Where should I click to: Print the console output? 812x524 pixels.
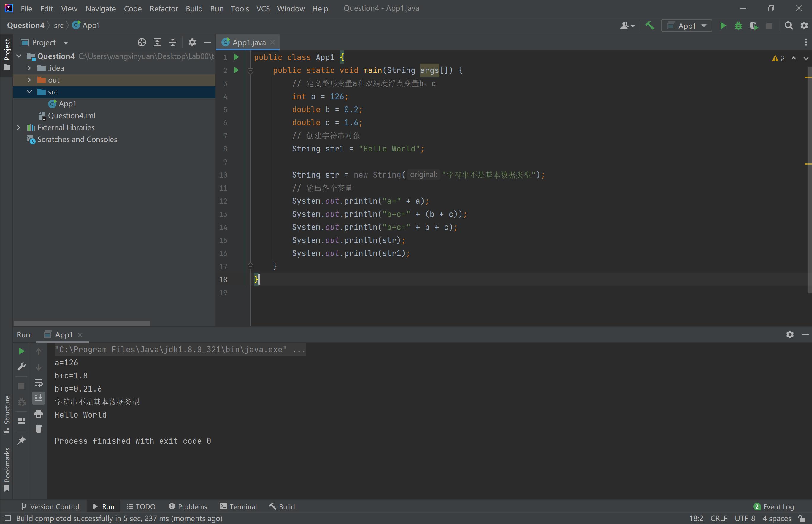(x=39, y=413)
